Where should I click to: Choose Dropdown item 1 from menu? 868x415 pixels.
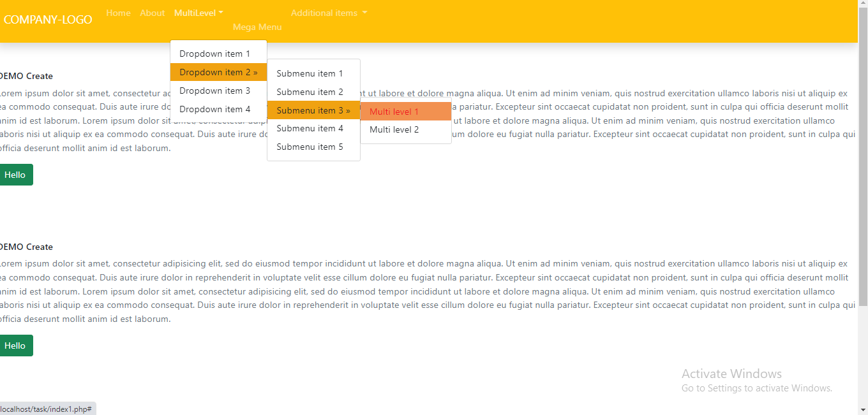[216, 54]
